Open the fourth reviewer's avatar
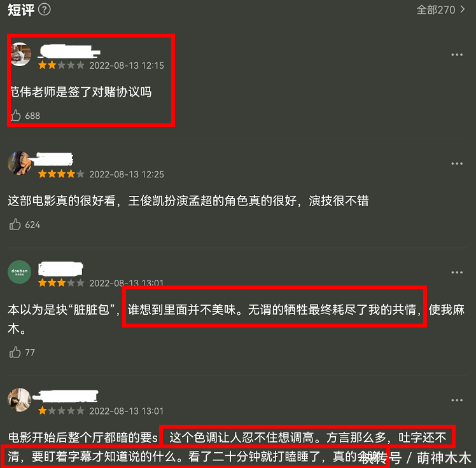Viewport: 476px width, 468px height. pyautogui.click(x=20, y=400)
